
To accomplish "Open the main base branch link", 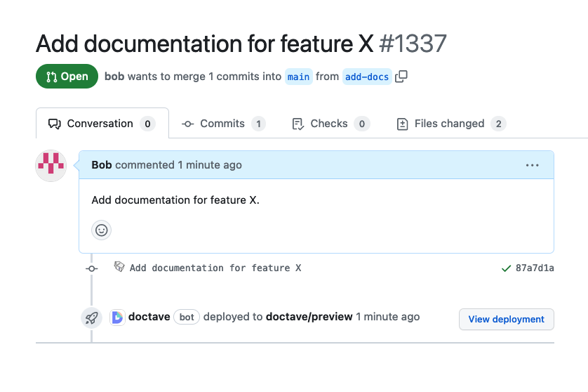I will tap(298, 77).
